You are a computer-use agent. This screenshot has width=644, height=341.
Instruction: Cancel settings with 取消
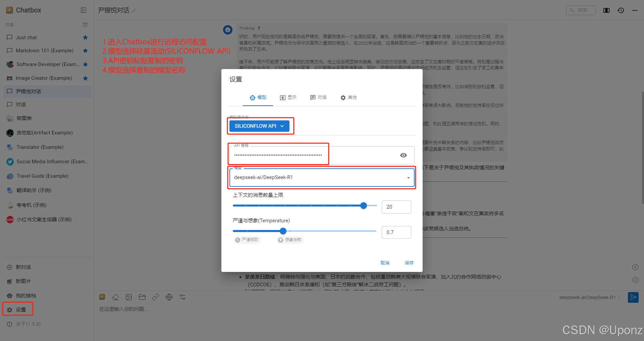[385, 263]
